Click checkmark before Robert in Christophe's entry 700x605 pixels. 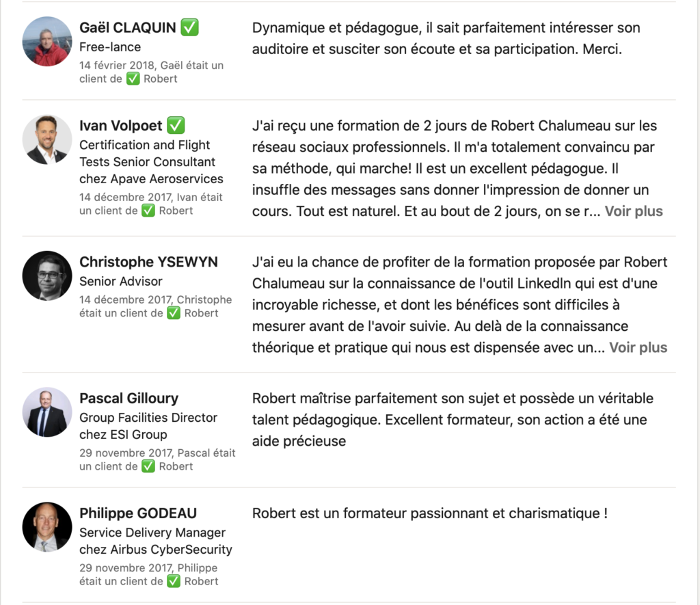pyautogui.click(x=174, y=313)
